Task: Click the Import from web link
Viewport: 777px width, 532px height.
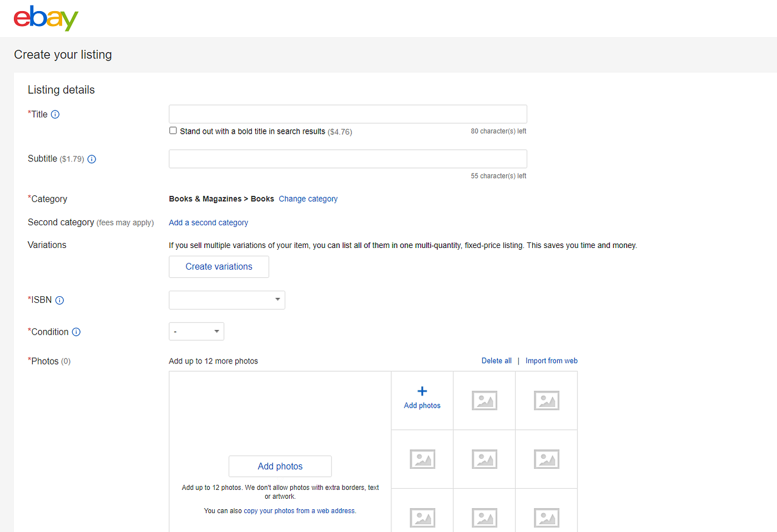Action: tap(552, 361)
